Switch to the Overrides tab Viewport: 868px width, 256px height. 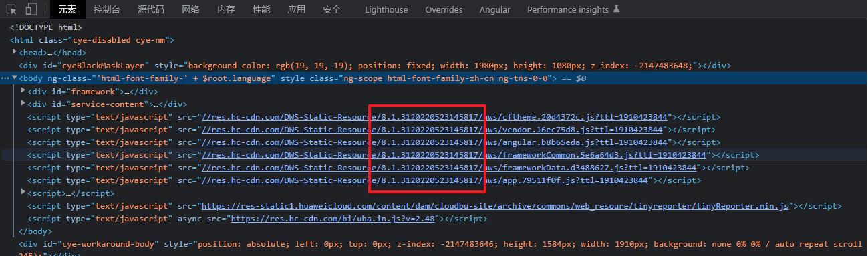(444, 9)
